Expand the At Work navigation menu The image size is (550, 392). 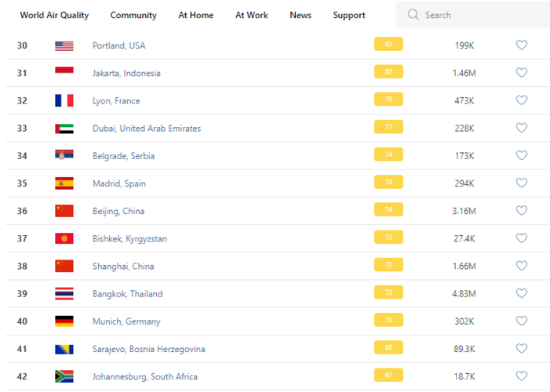pos(251,15)
